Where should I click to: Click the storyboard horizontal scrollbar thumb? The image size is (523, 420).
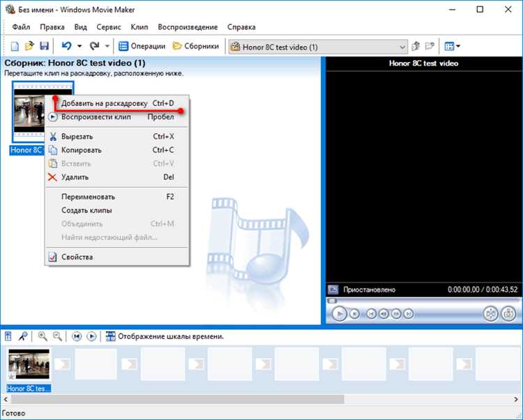click(x=177, y=399)
